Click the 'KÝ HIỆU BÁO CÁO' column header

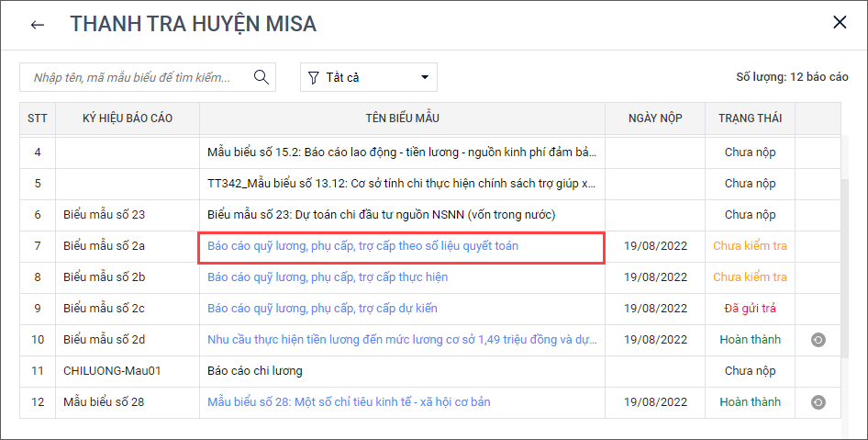[128, 118]
